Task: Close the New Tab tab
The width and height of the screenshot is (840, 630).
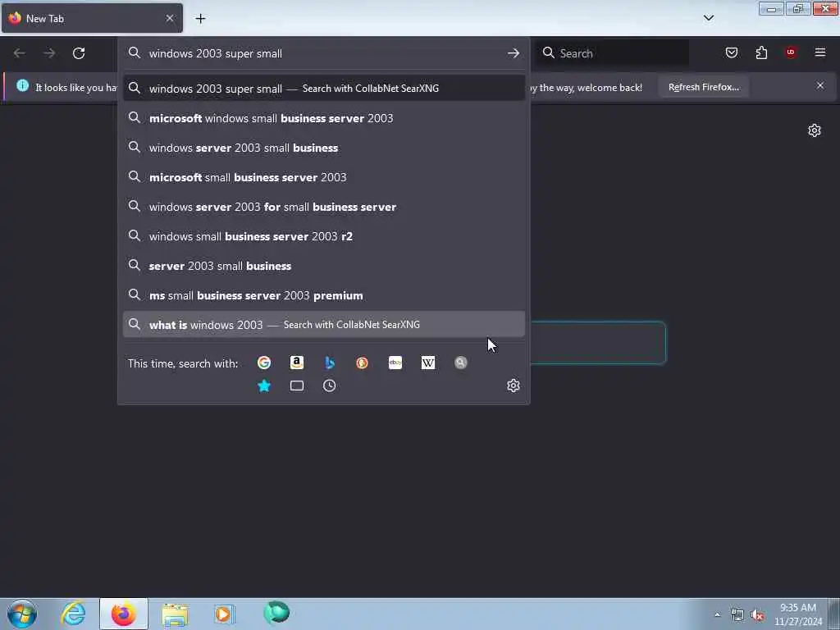Action: tap(169, 18)
